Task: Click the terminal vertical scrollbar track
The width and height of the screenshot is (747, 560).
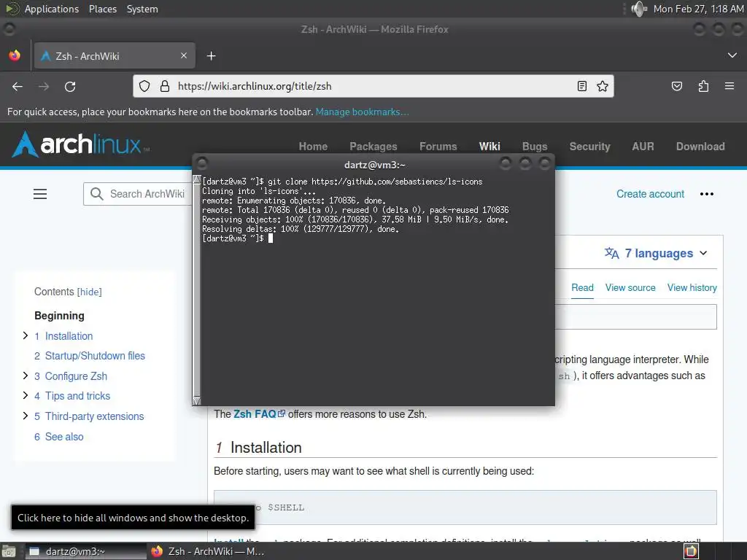Action: (x=196, y=290)
